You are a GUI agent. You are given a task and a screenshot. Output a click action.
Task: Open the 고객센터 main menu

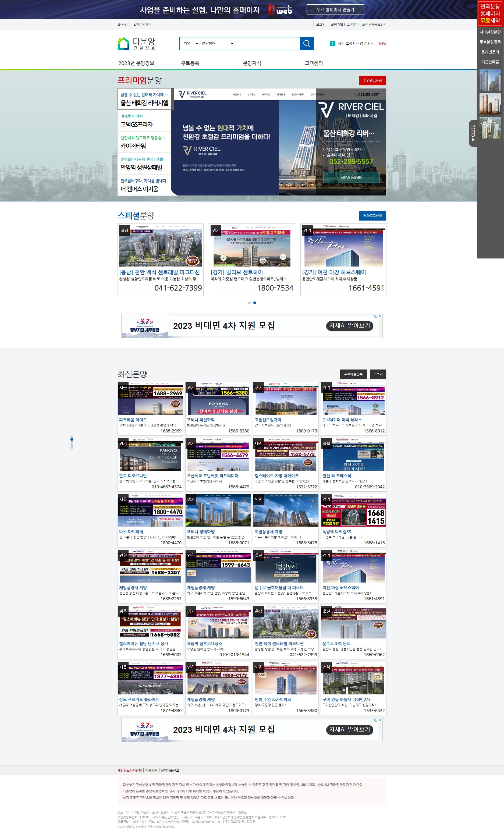tap(313, 63)
